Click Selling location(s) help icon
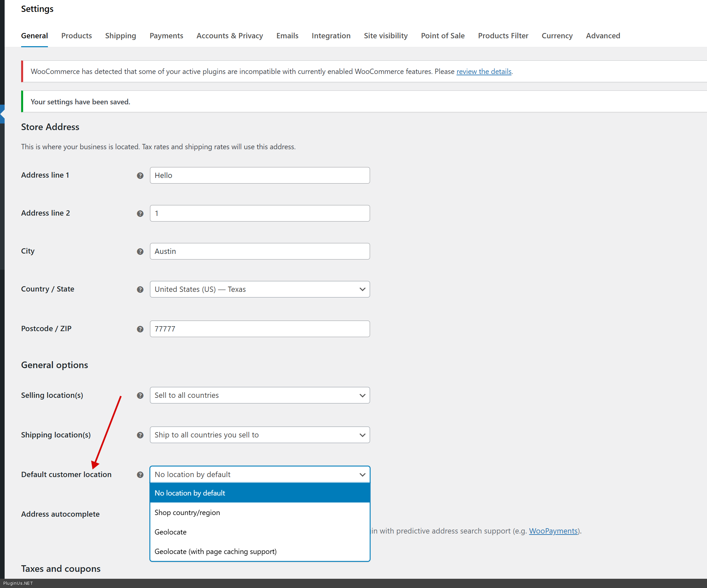 (140, 396)
